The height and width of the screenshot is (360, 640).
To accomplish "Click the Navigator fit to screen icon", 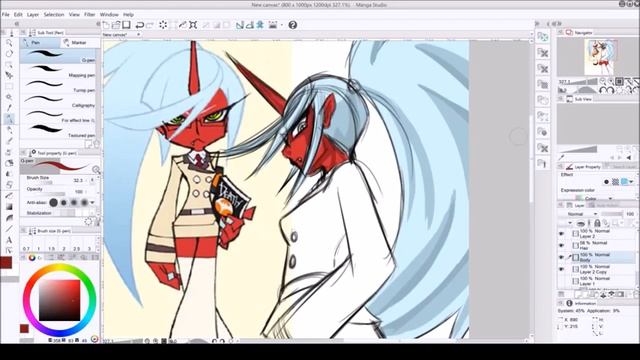I will click(x=619, y=82).
